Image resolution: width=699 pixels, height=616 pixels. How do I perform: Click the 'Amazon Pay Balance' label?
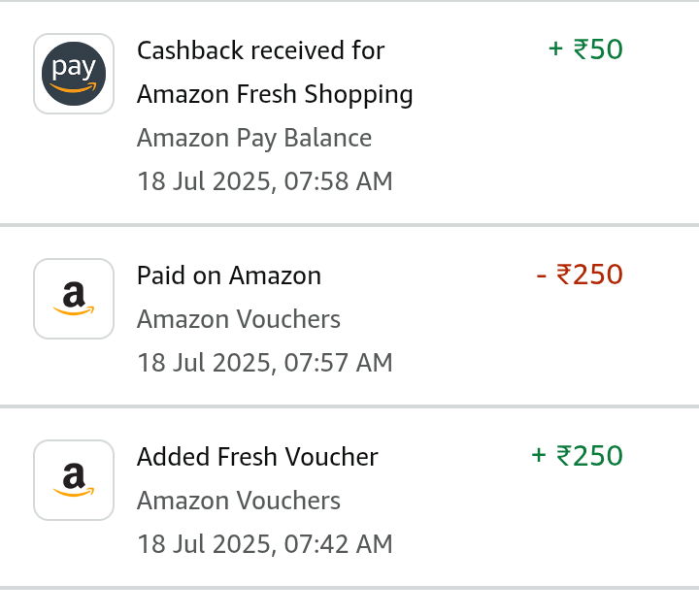tap(254, 138)
